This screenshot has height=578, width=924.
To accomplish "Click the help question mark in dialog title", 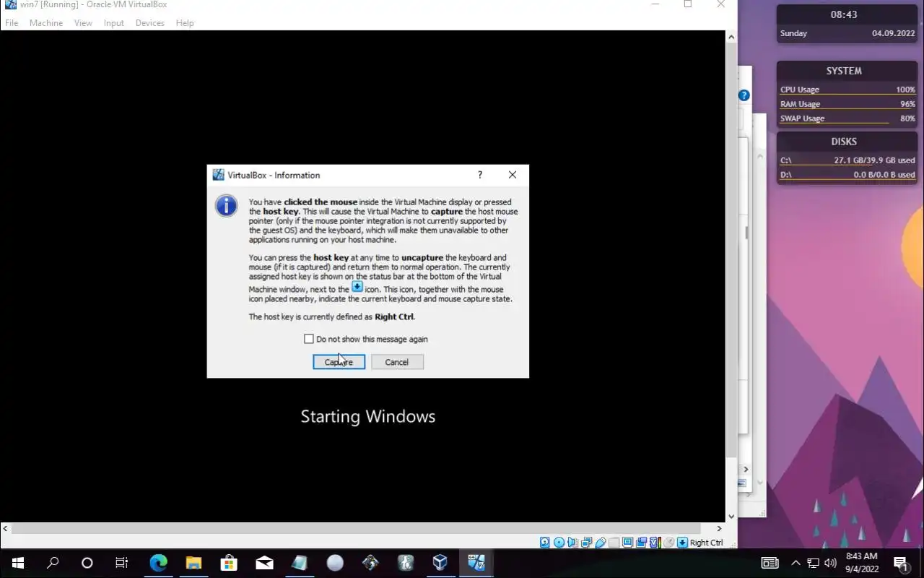I will (480, 175).
